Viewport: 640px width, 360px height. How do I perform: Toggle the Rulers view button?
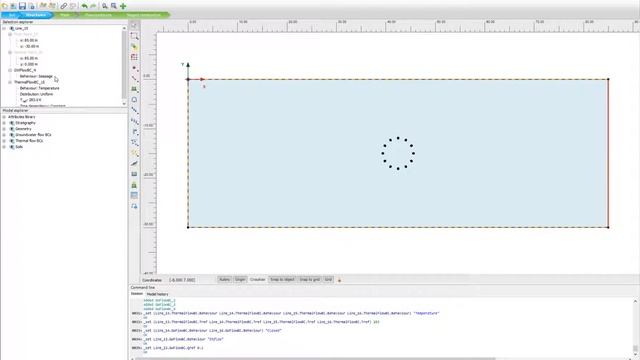coord(224,280)
